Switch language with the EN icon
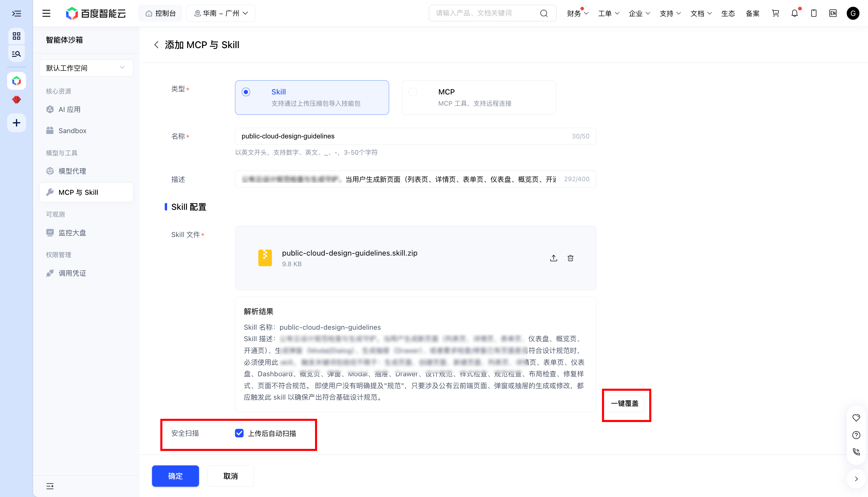The width and height of the screenshot is (868, 497). (833, 13)
